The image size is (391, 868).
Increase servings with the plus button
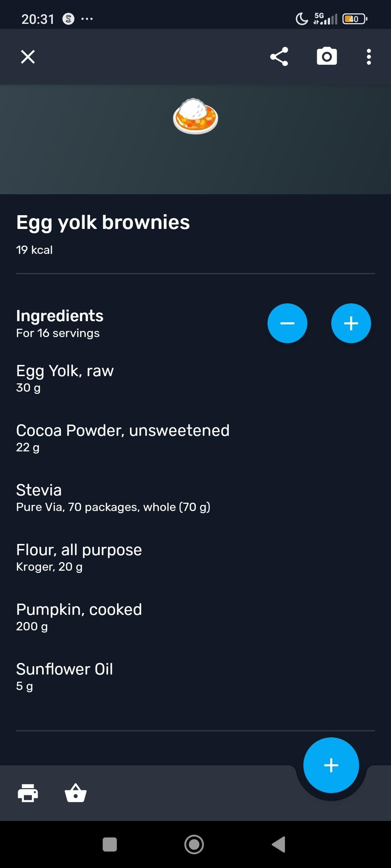click(x=351, y=323)
